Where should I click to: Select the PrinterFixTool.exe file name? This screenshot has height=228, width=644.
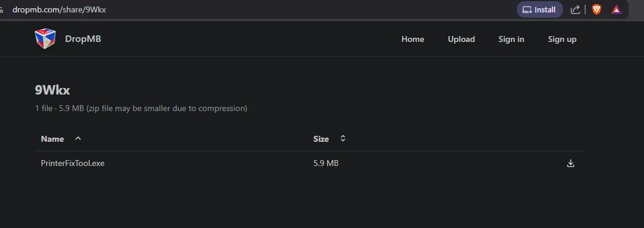pyautogui.click(x=73, y=164)
